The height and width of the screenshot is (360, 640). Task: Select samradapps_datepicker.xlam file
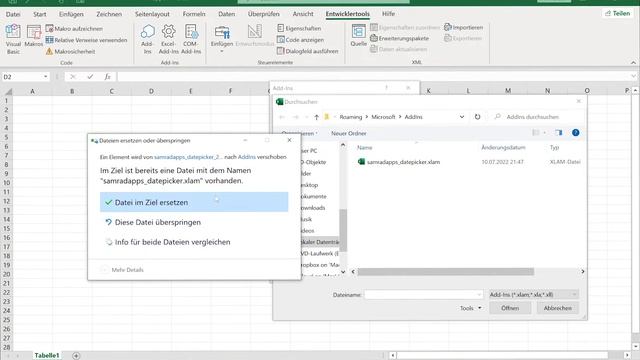click(x=403, y=162)
